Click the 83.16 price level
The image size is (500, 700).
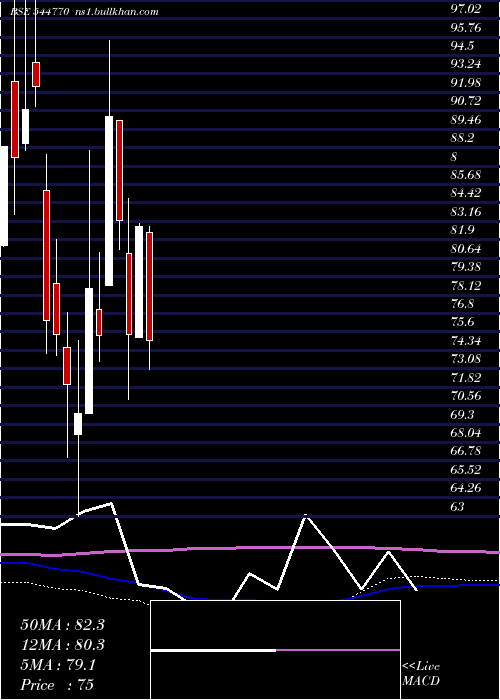coord(466,212)
